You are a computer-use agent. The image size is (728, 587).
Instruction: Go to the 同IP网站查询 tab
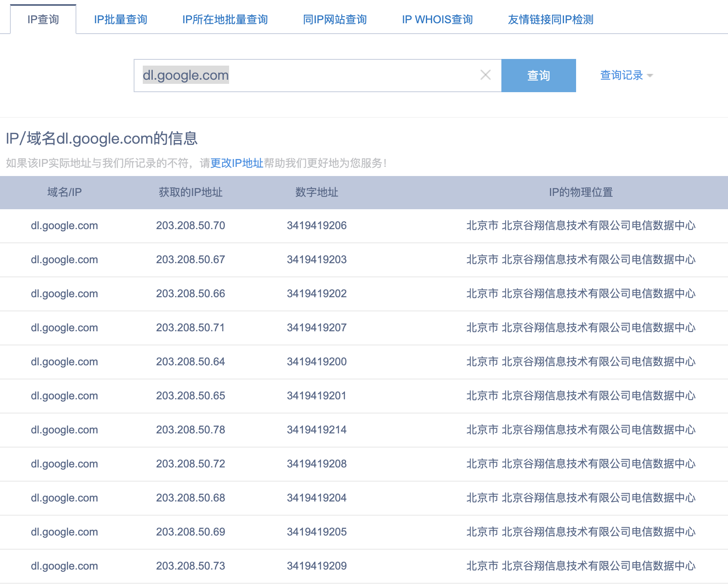click(x=335, y=20)
